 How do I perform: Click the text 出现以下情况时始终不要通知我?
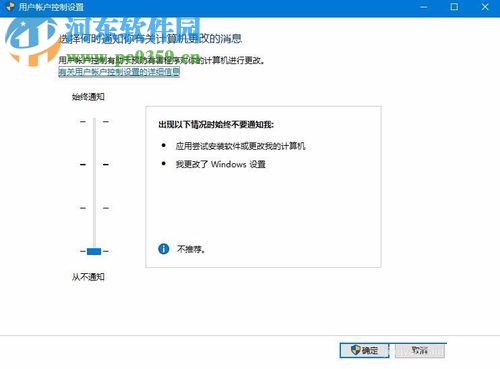216,125
